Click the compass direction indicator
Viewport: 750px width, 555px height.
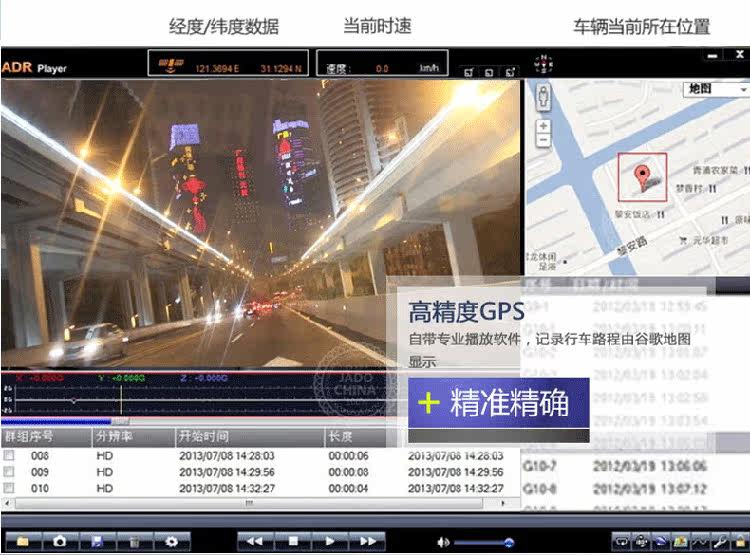(542, 65)
